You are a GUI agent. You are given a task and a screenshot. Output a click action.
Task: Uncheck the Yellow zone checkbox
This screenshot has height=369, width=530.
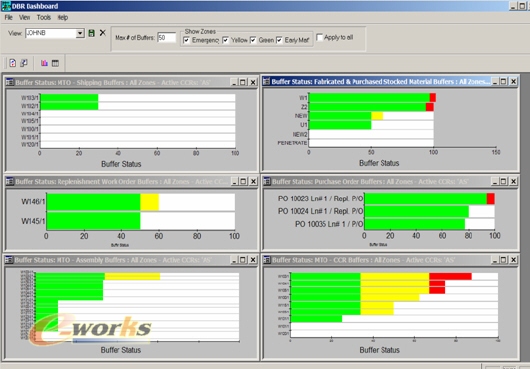click(x=225, y=40)
